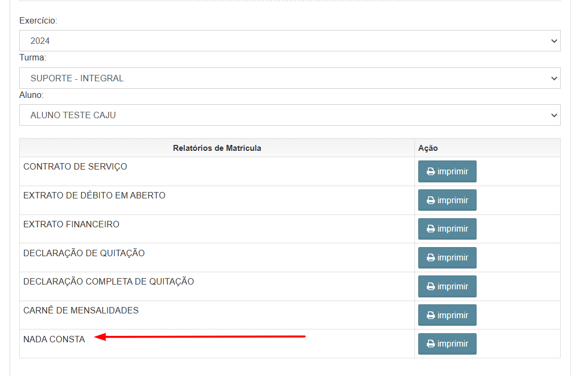The width and height of the screenshot is (588, 376).
Task: Select the DECLARAÇÃO DE QUITAÇÃO row text
Action: (84, 253)
